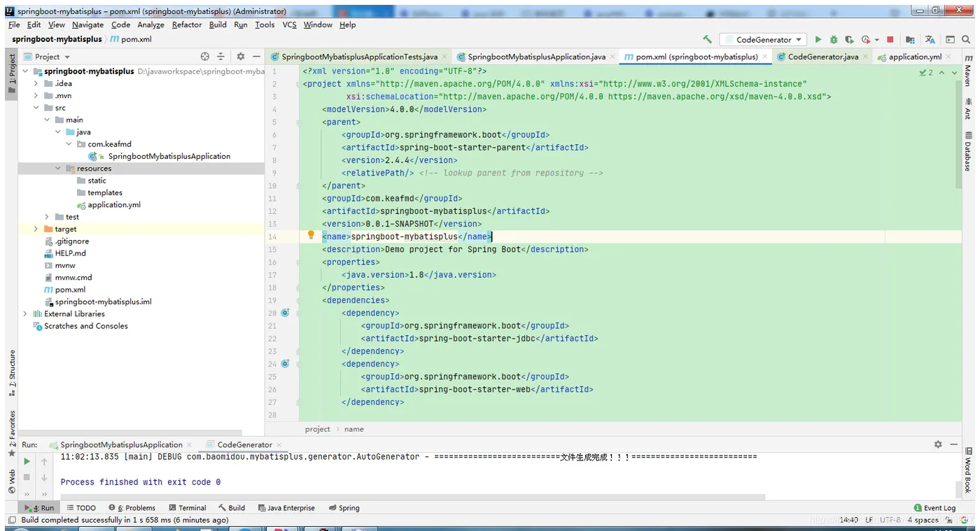
Task: Hide the Run panel with minus icon
Action: click(954, 444)
